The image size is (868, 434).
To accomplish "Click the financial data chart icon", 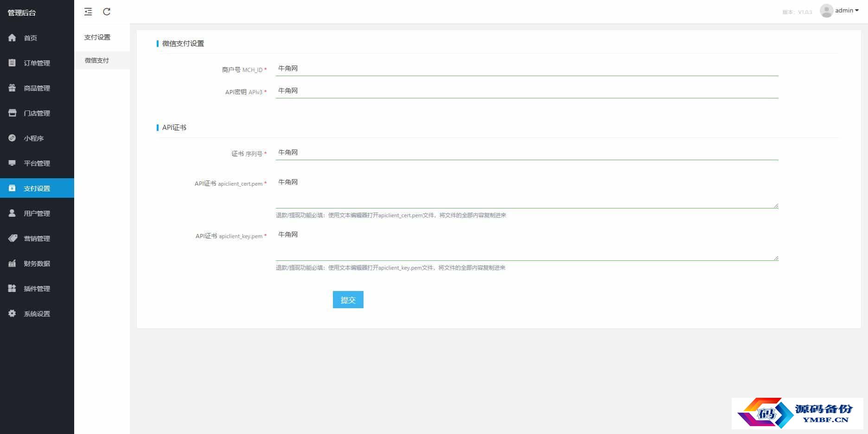I will coord(12,263).
